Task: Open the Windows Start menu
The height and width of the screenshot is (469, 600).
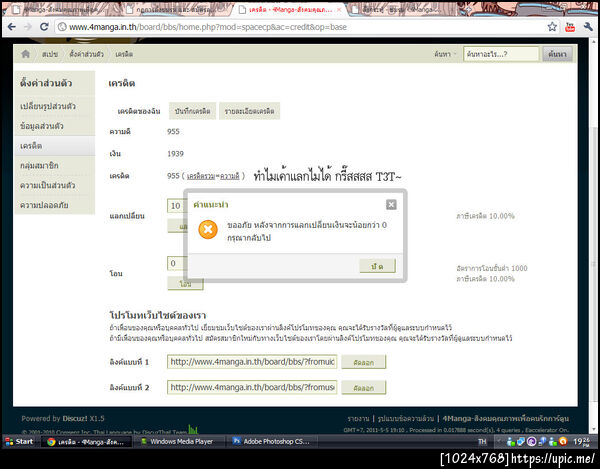Action: click(19, 441)
